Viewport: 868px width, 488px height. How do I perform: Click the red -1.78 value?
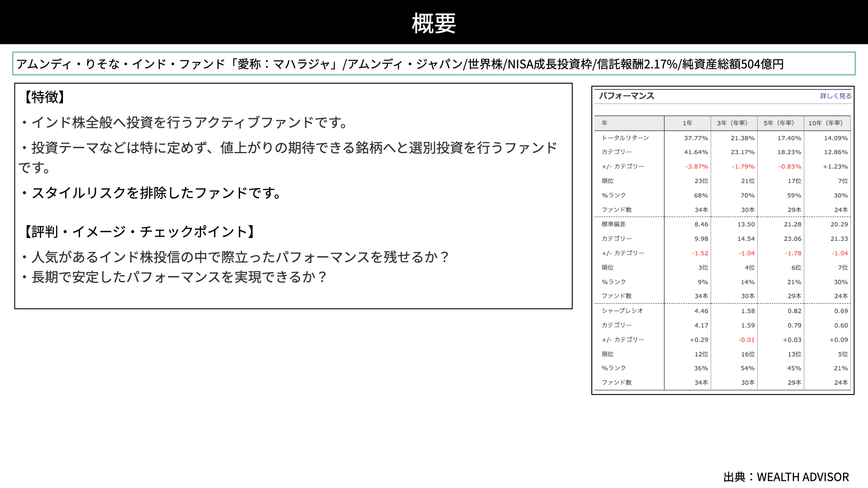click(793, 253)
